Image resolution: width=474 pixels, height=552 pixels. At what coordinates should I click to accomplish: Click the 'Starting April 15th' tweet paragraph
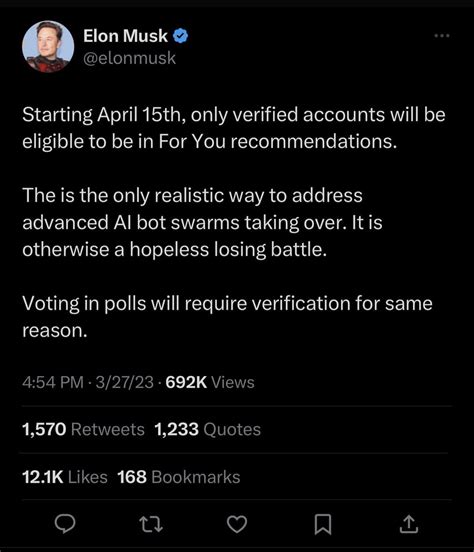tap(234, 128)
